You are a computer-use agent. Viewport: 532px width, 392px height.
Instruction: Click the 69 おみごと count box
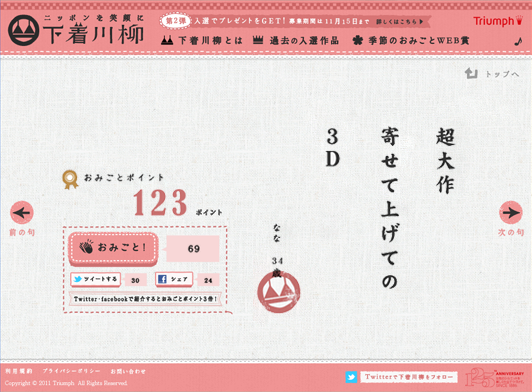click(x=193, y=249)
